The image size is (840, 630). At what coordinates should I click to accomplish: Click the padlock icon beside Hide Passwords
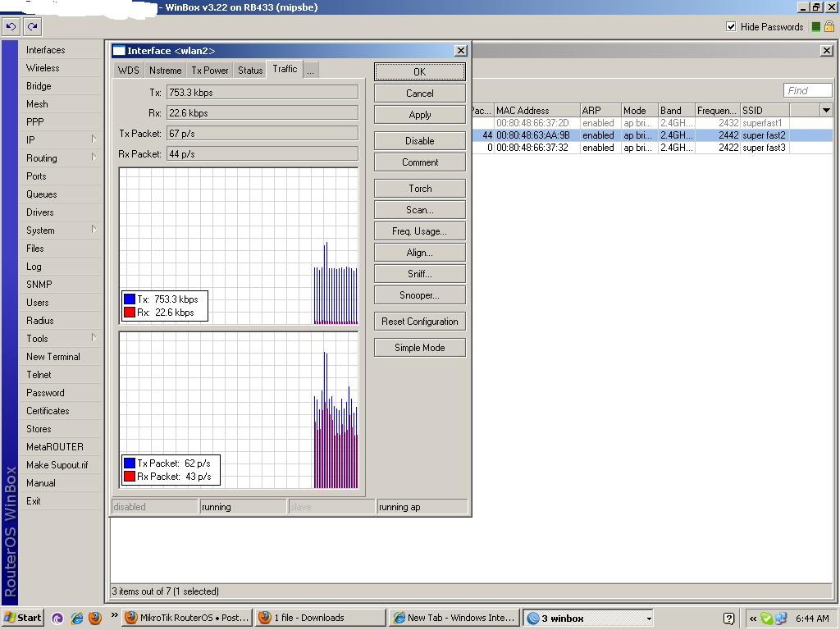pyautogui.click(x=829, y=26)
